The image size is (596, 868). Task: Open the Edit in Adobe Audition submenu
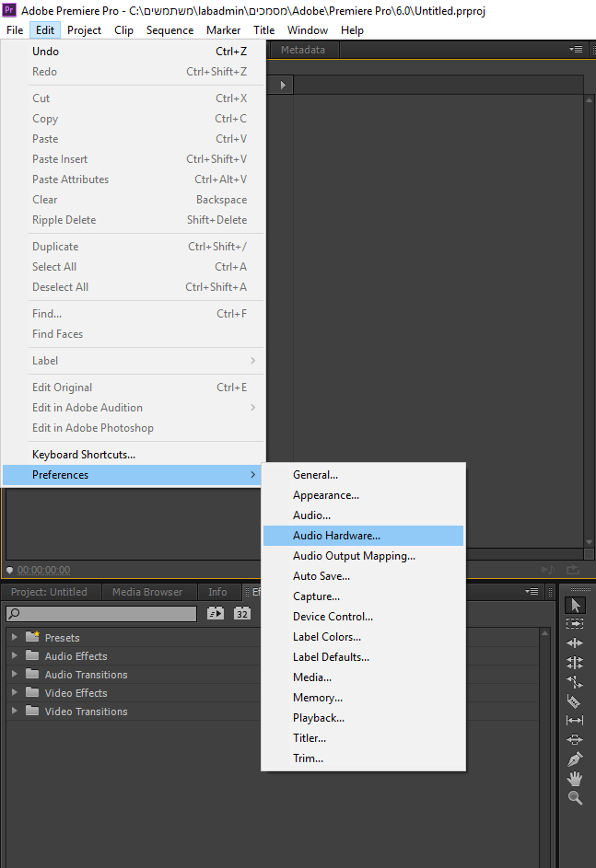tap(252, 408)
